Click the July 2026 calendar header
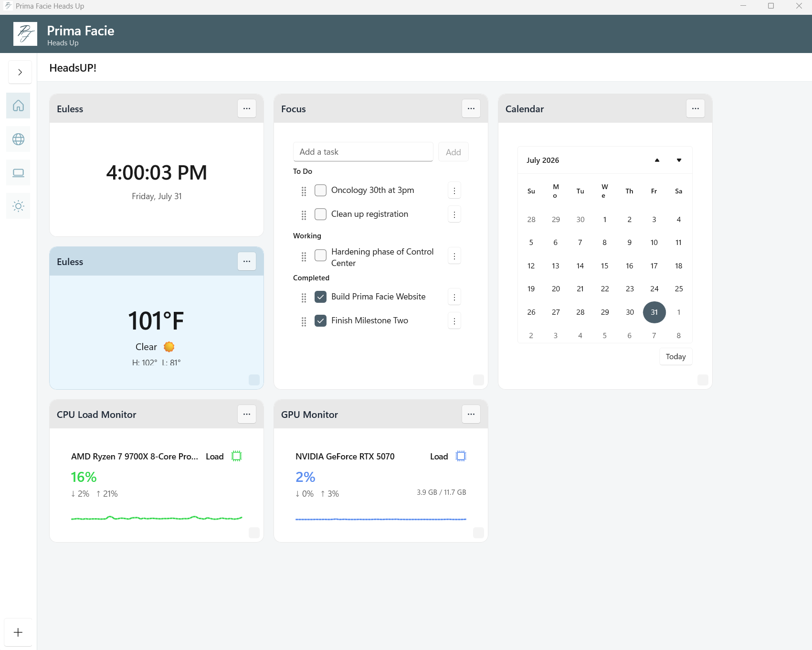 (543, 160)
